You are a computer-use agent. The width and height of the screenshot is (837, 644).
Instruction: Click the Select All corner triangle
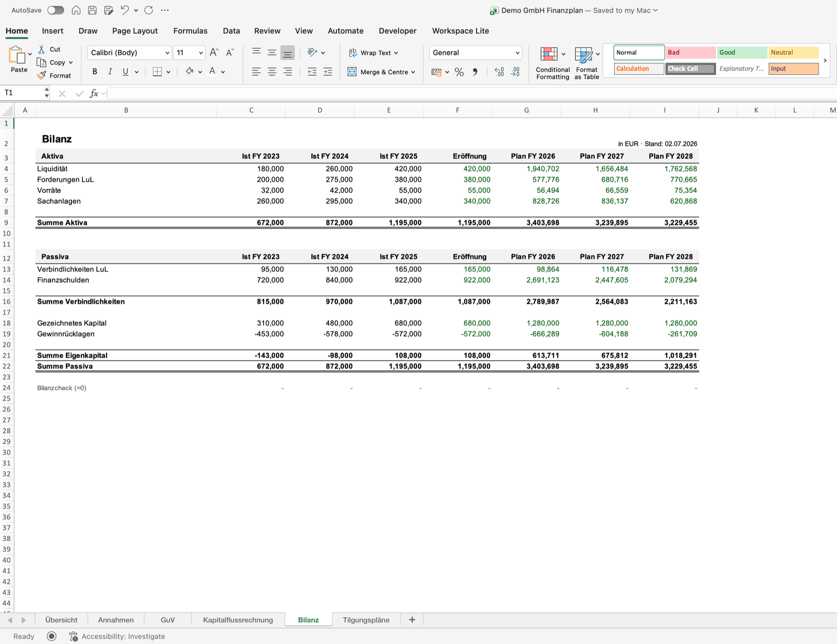tap(7, 111)
